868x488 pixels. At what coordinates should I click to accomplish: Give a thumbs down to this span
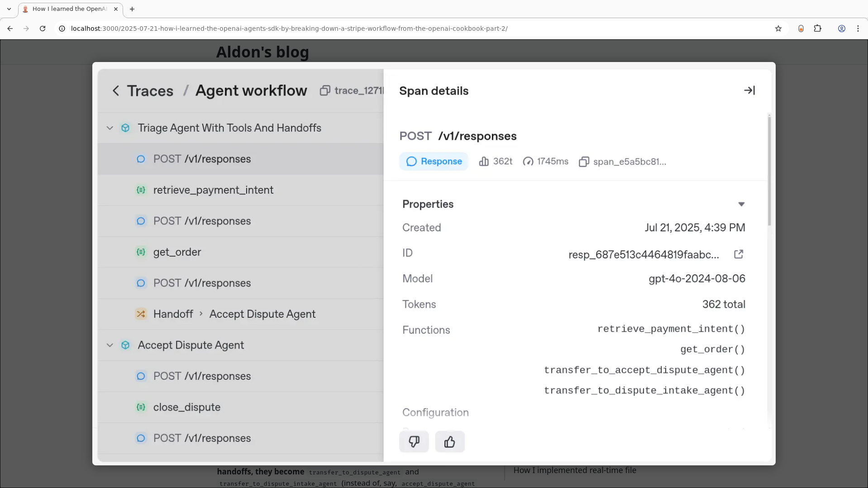tap(414, 441)
